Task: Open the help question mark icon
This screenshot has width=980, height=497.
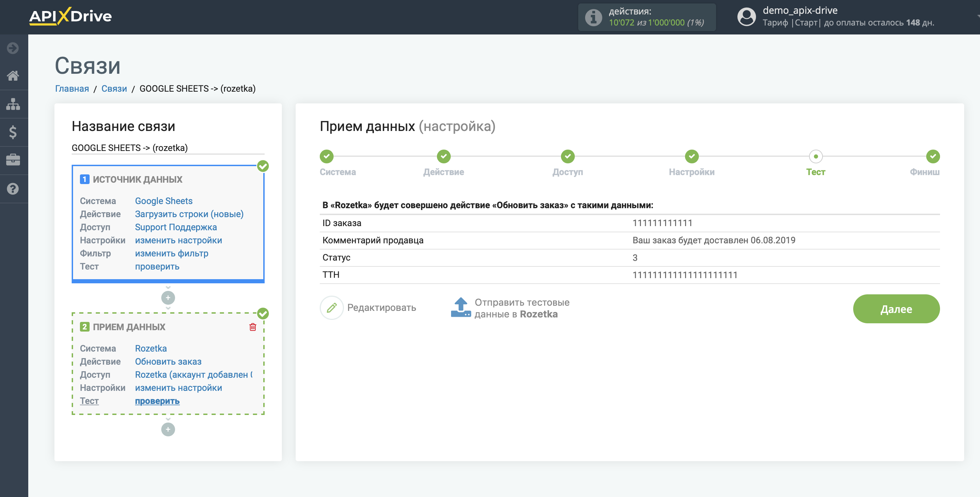Action: 13,189
